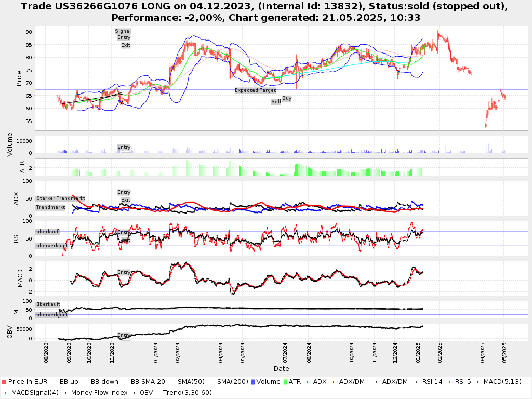532x399 pixels.
Task: Click the Expected Target annotation label
Action: (255, 90)
